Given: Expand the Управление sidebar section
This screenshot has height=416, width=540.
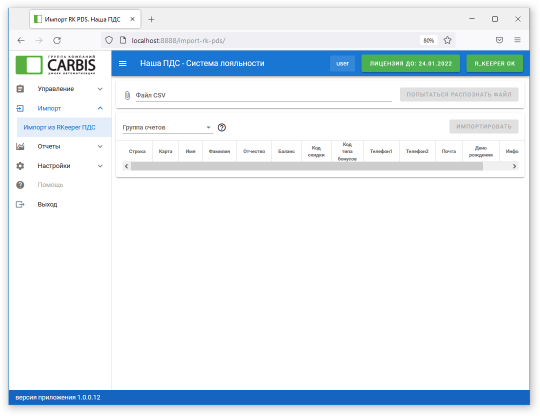Looking at the screenshot, I should coord(60,89).
